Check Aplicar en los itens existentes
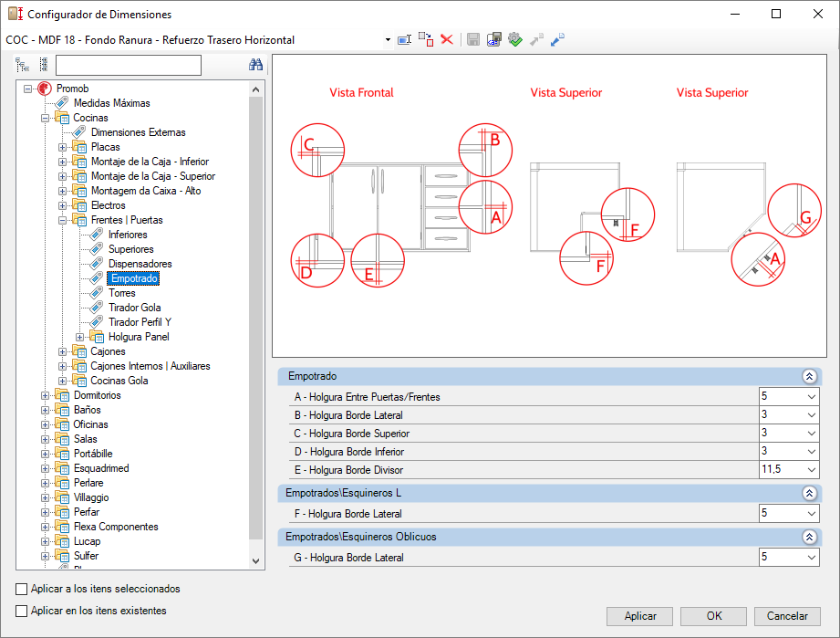The image size is (840, 638). click(21, 612)
